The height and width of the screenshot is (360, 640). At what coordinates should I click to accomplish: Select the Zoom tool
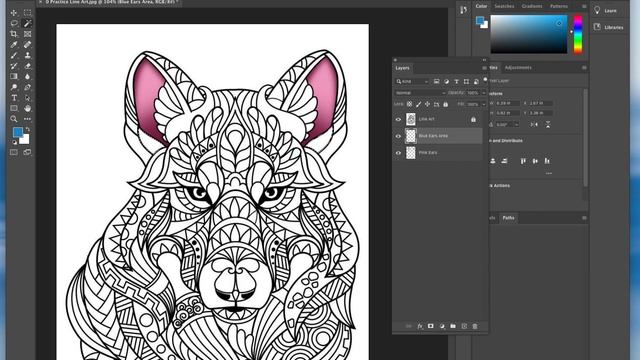[x=14, y=119]
